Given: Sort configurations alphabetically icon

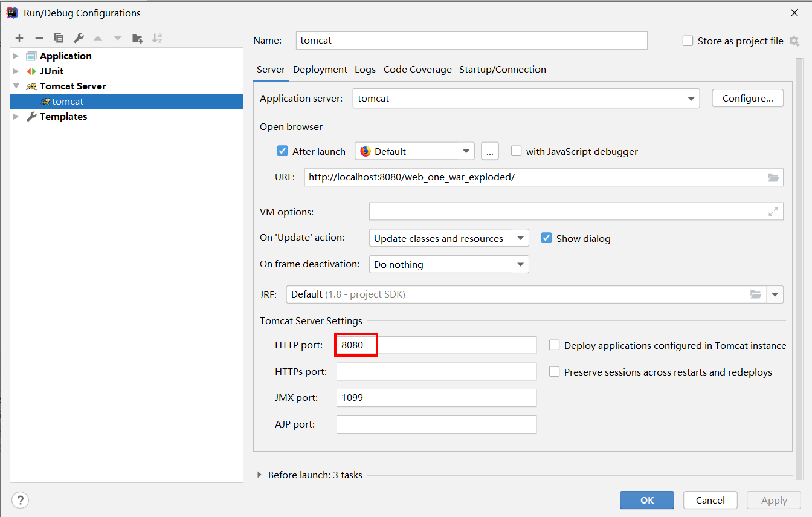Looking at the screenshot, I should (157, 38).
